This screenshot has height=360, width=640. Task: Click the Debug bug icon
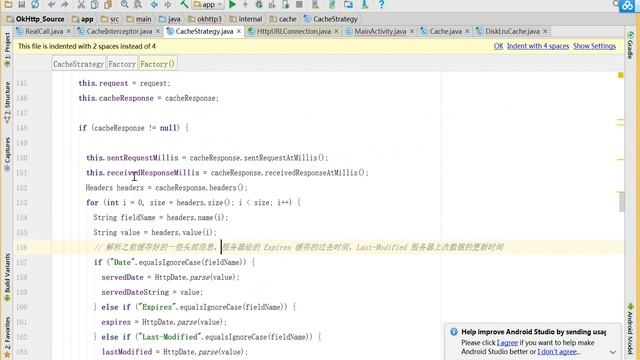(259, 4)
